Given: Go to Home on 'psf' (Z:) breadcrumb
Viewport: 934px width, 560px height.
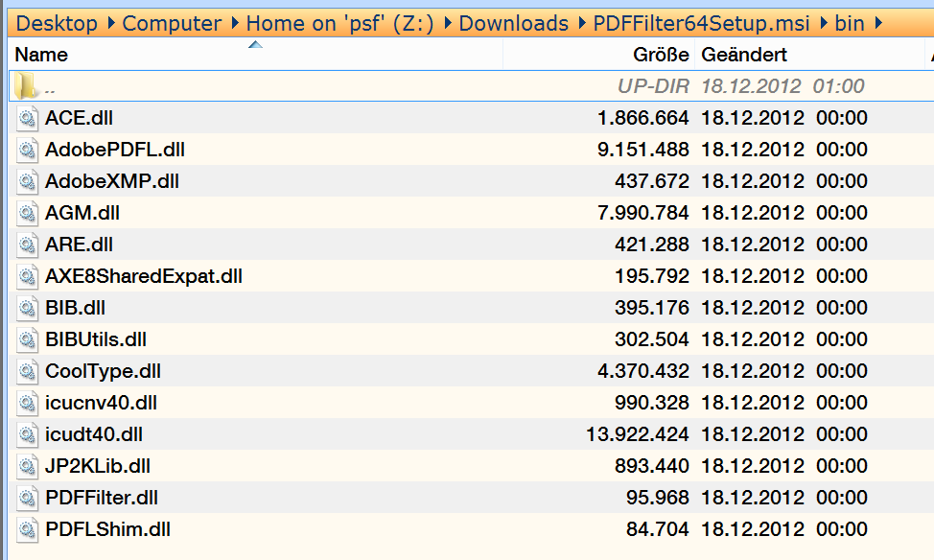Looking at the screenshot, I should 340,24.
